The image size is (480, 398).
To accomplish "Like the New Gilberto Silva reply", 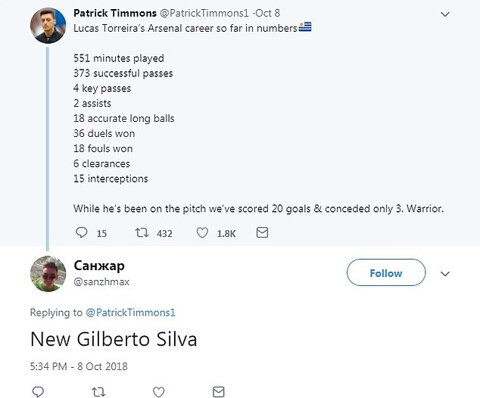I will [159, 392].
